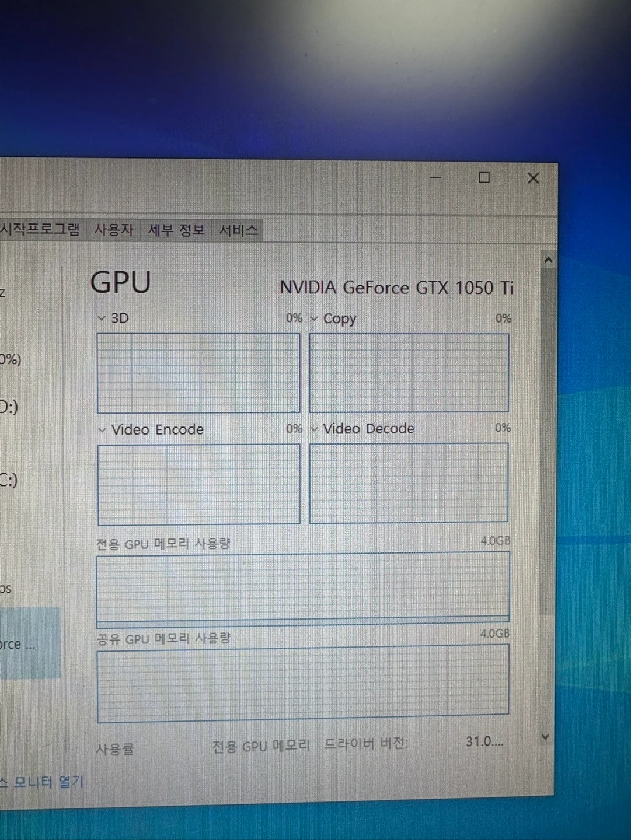Viewport: 631px width, 840px height.
Task: Click the bottom 전용 GPU 메모리 stat label
Action: click(x=261, y=747)
